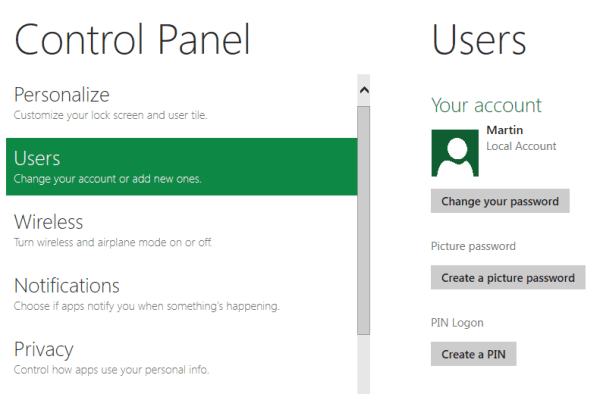Click Create a picture password button

pyautogui.click(x=508, y=277)
